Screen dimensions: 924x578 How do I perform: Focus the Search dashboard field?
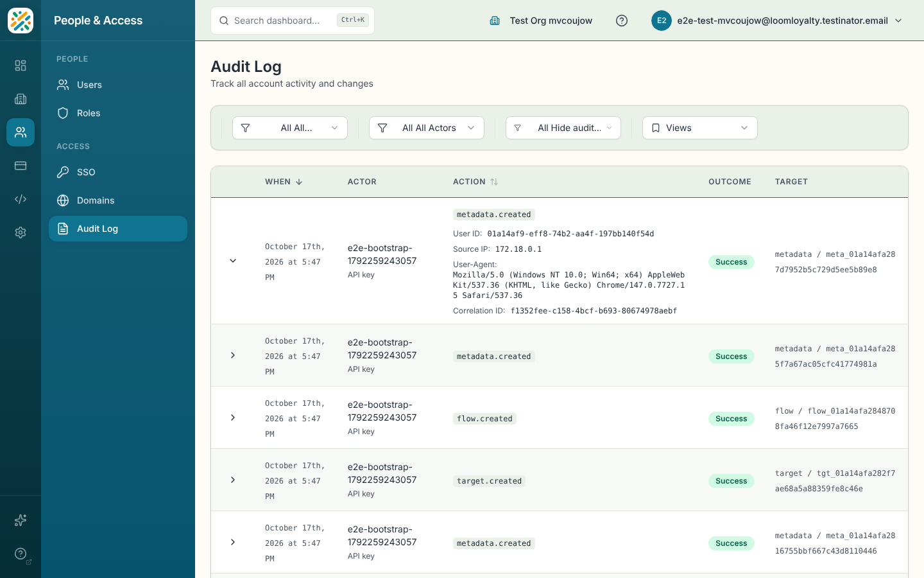(x=293, y=21)
